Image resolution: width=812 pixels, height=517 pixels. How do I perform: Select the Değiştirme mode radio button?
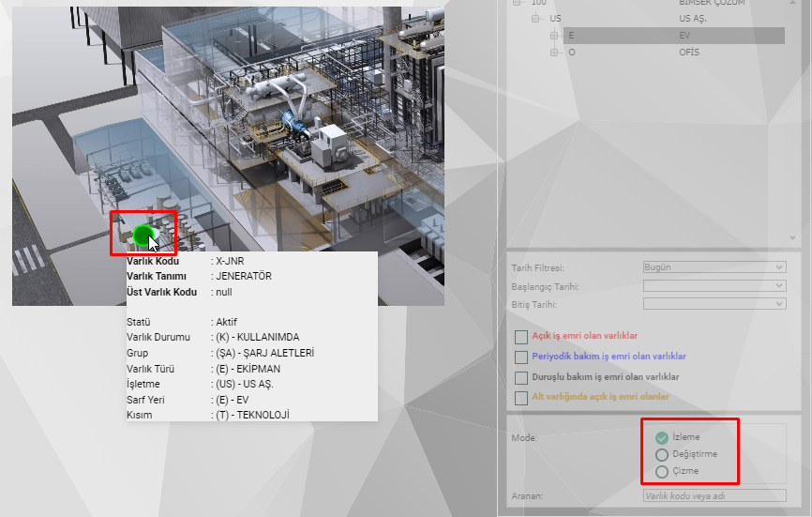coord(662,455)
